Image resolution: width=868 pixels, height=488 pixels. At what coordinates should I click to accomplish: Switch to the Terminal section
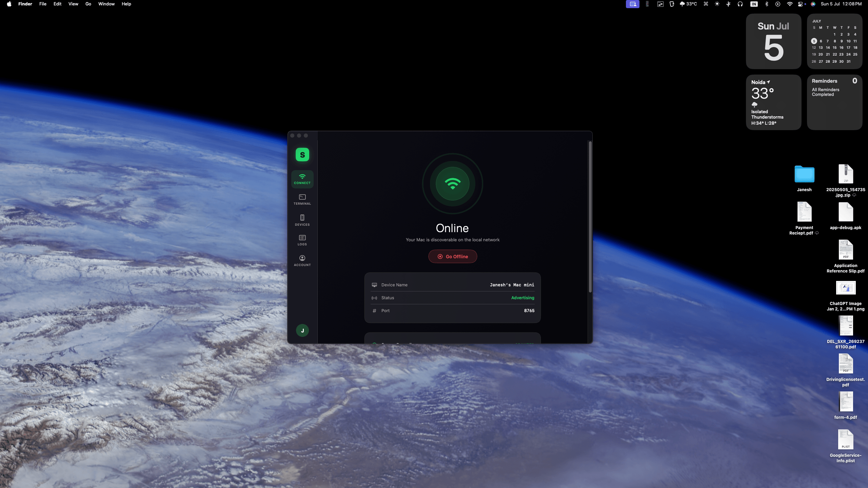pyautogui.click(x=302, y=200)
